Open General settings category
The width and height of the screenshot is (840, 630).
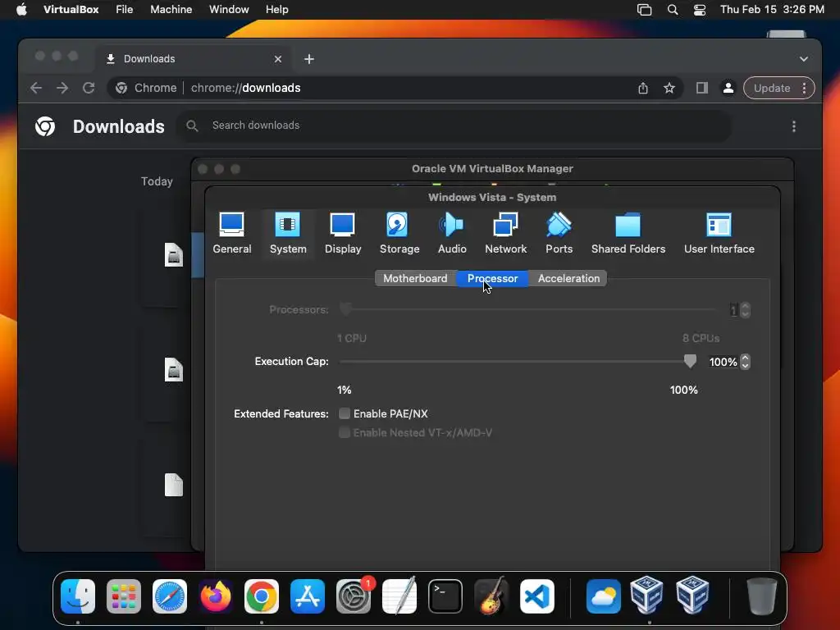[231, 234]
